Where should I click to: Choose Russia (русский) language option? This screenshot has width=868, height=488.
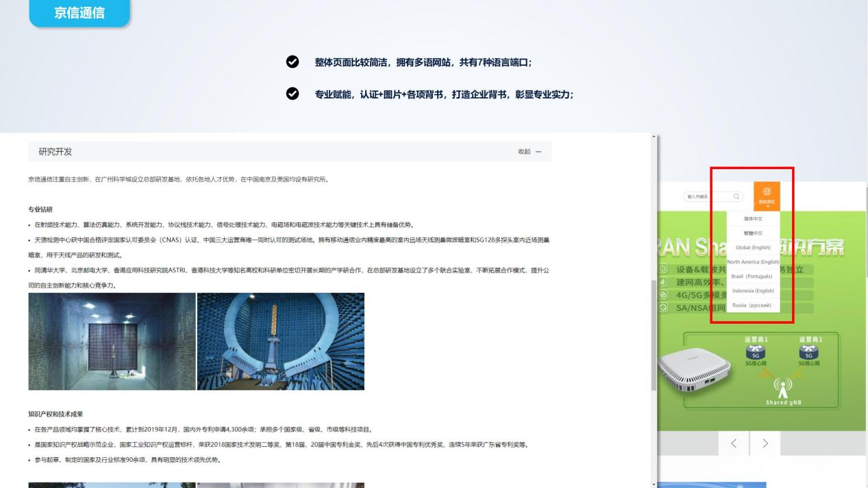pos(753,305)
